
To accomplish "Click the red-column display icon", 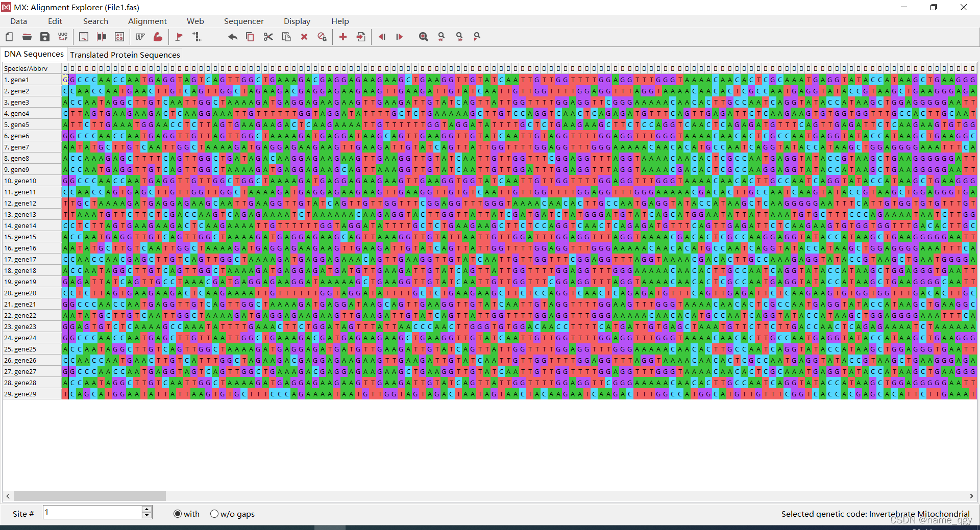I will [102, 37].
